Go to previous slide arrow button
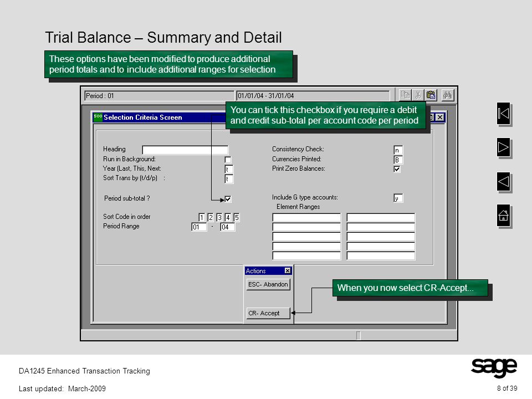Image resolution: width=532 pixels, height=399 pixels. [504, 182]
